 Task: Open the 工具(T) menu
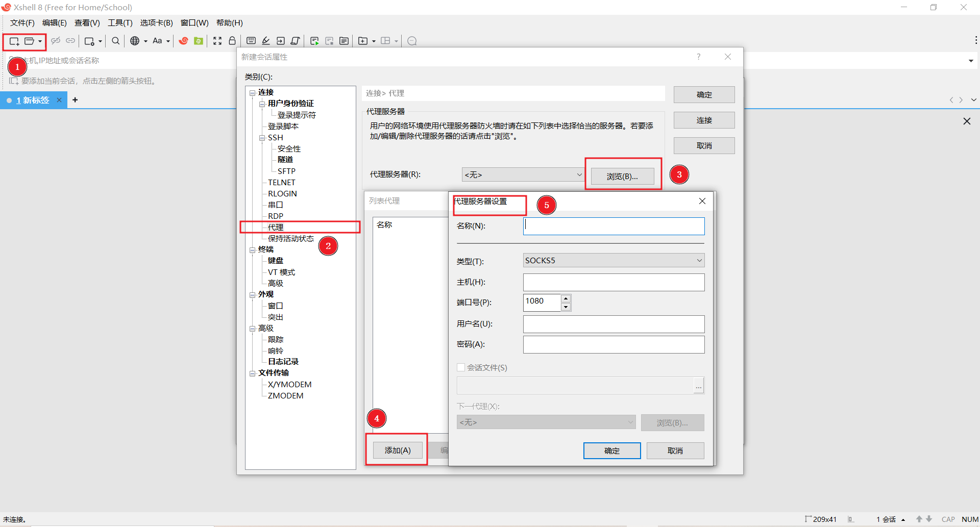[120, 23]
